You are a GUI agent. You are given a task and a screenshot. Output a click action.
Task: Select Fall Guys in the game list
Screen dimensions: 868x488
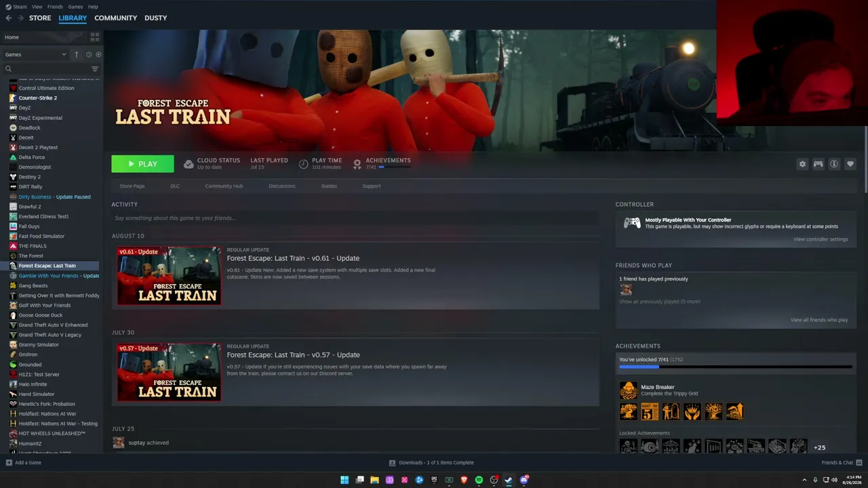pyautogui.click(x=29, y=226)
